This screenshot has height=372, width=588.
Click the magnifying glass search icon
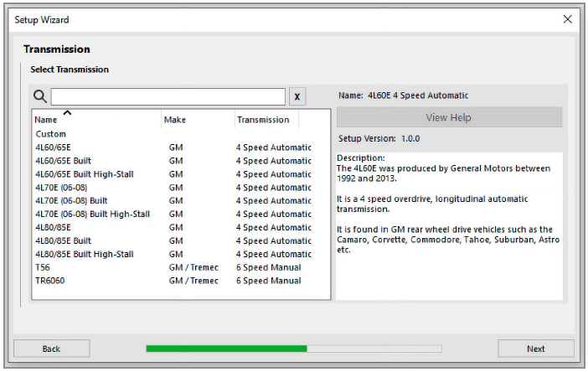click(39, 96)
